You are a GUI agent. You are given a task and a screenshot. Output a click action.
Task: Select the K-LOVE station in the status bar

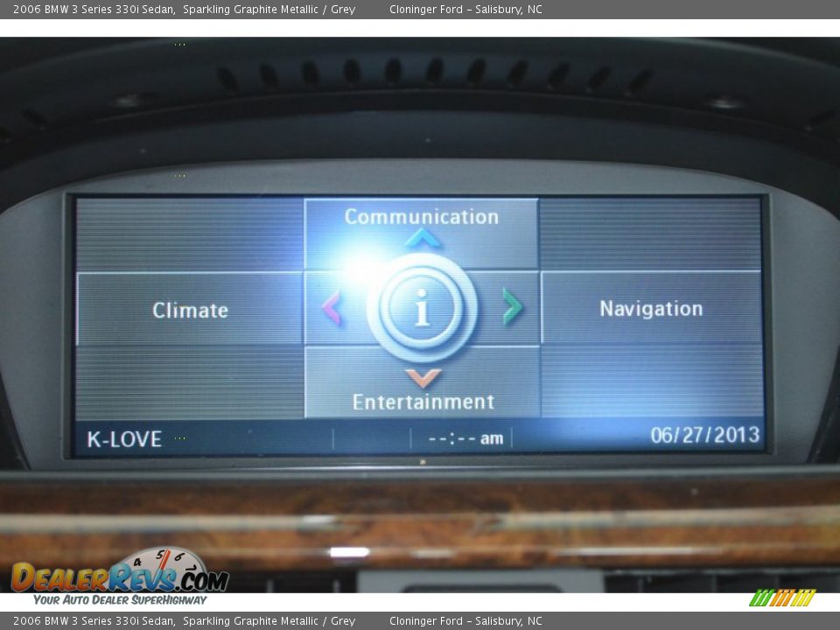tap(124, 439)
